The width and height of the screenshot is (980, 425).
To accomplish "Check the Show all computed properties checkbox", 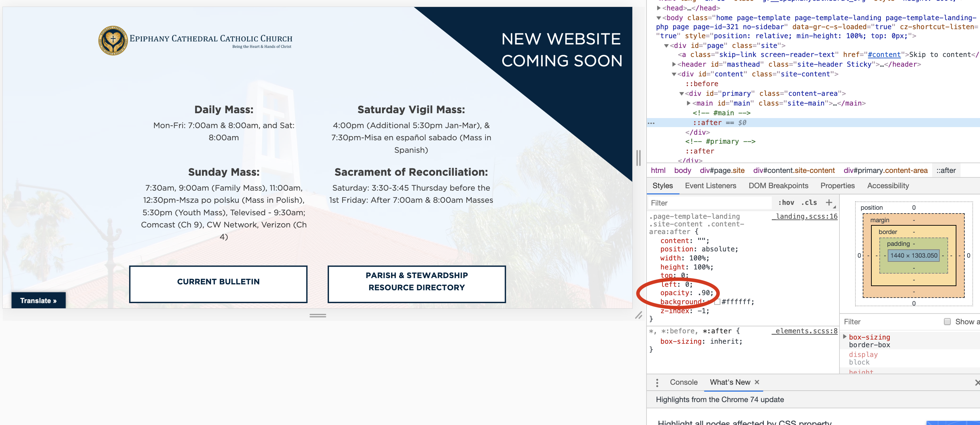I will tap(947, 322).
